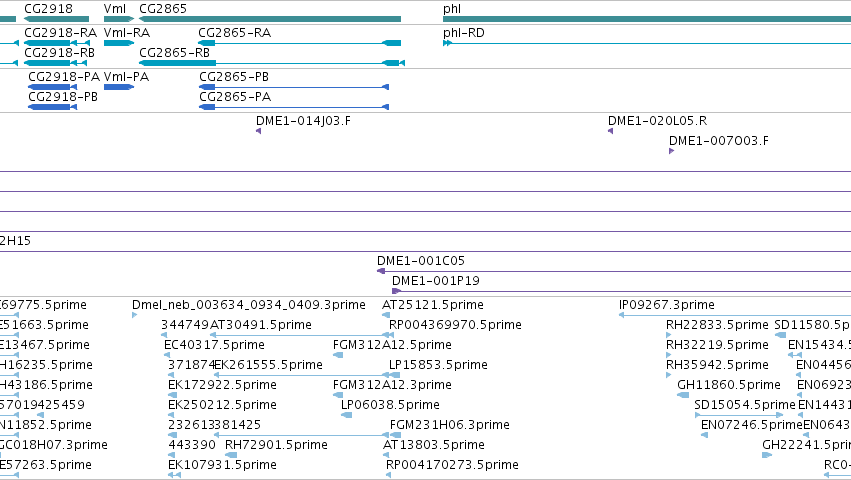The width and height of the screenshot is (851, 480).
Task: Select the CG2918-PB protein feature
Action: click(52, 107)
